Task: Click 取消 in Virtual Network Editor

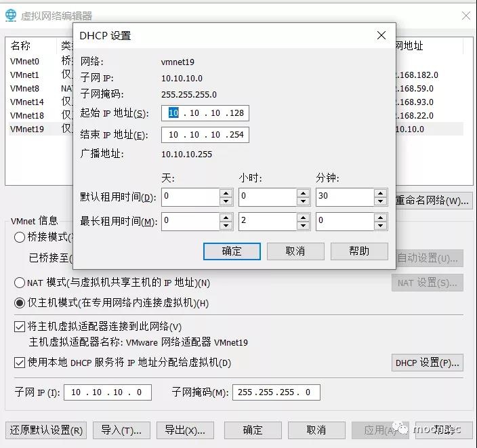Action: pyautogui.click(x=316, y=430)
